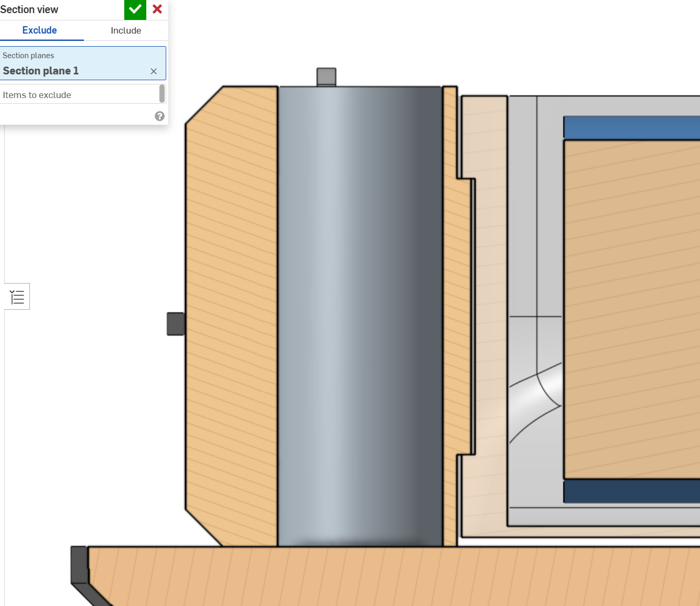
Task: Switch to the Include tab
Action: pyautogui.click(x=126, y=30)
